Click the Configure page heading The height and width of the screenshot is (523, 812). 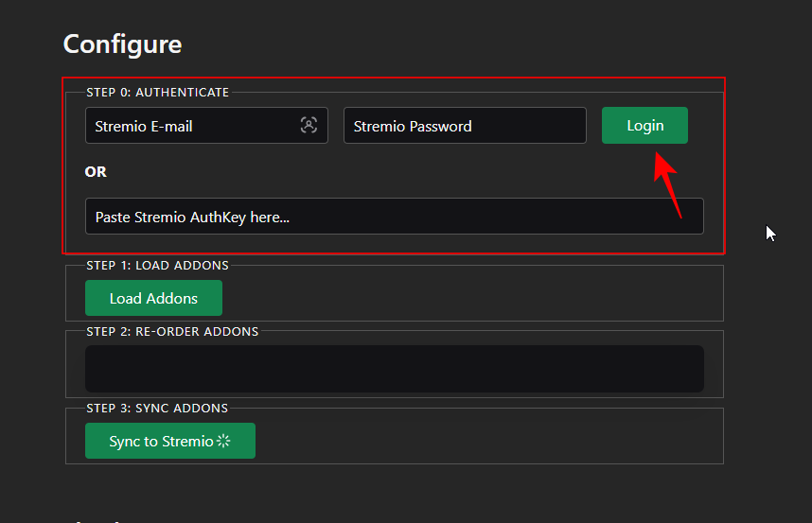pos(122,44)
